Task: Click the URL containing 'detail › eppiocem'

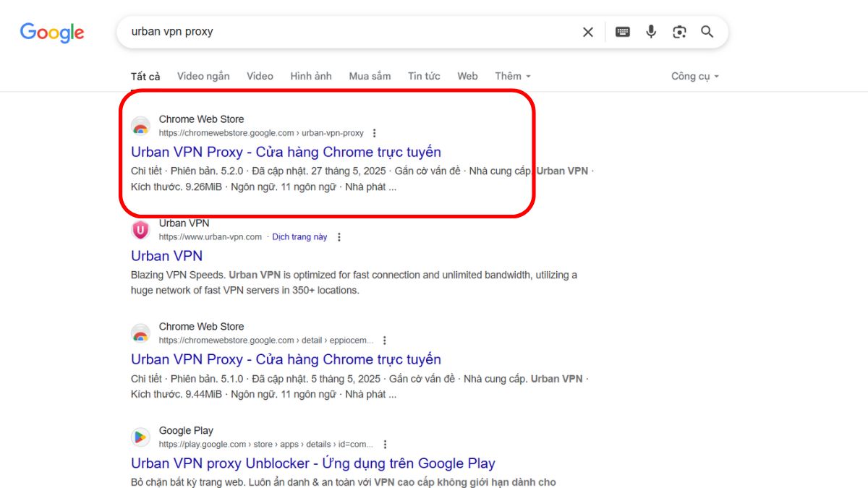Action: [x=267, y=341]
